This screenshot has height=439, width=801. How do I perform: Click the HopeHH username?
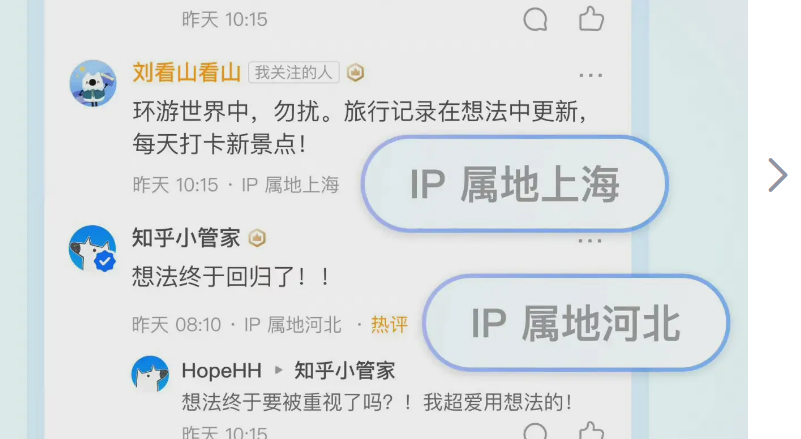coord(222,371)
